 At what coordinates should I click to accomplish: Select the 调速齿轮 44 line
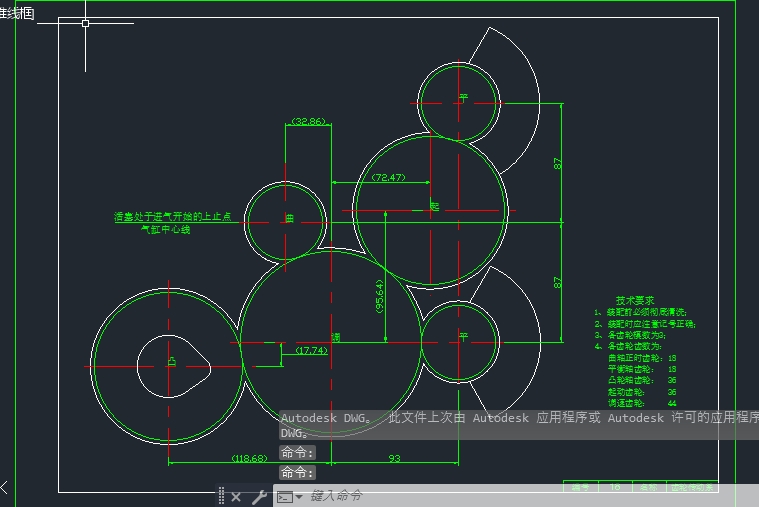[642, 403]
